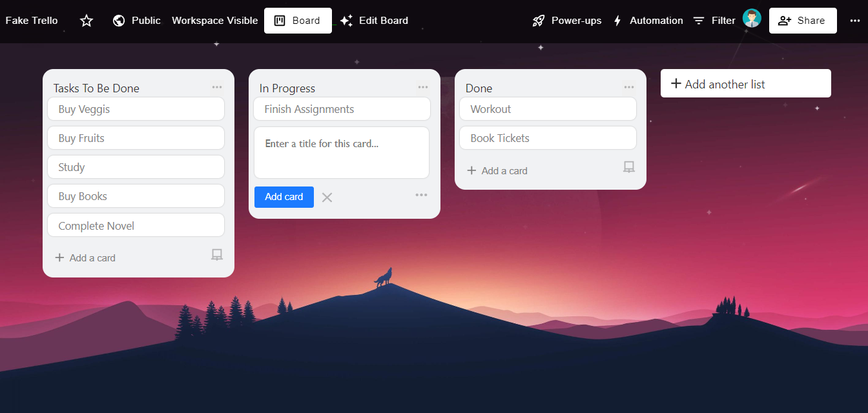This screenshot has width=868, height=413.
Task: Click the blue Add card button
Action: pos(284,197)
